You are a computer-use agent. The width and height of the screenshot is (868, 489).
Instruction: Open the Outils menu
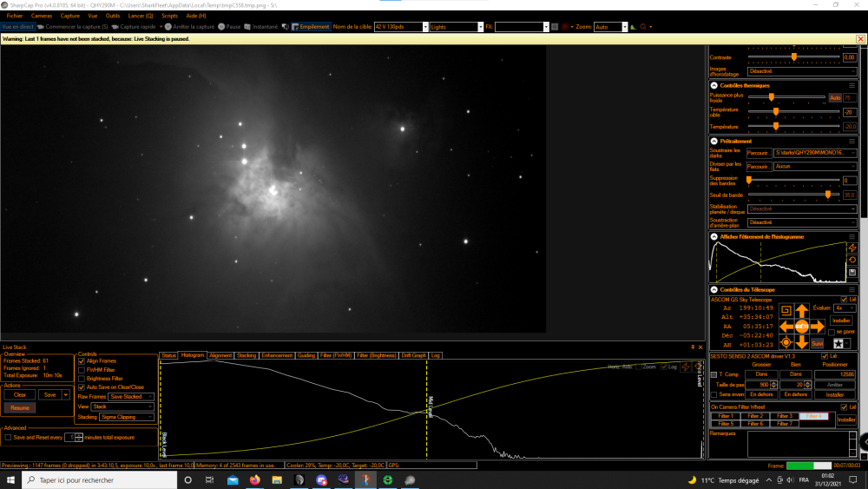pos(112,16)
